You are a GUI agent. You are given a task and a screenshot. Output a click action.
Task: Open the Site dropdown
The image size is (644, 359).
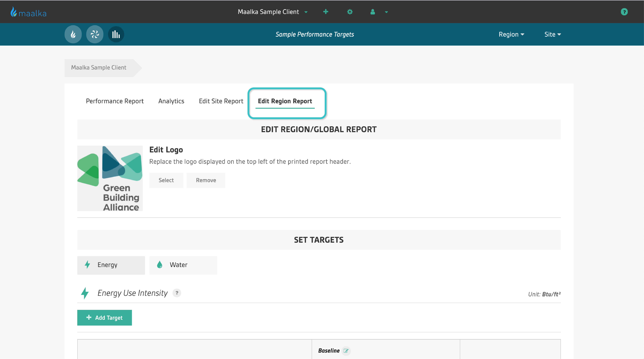[x=553, y=34]
